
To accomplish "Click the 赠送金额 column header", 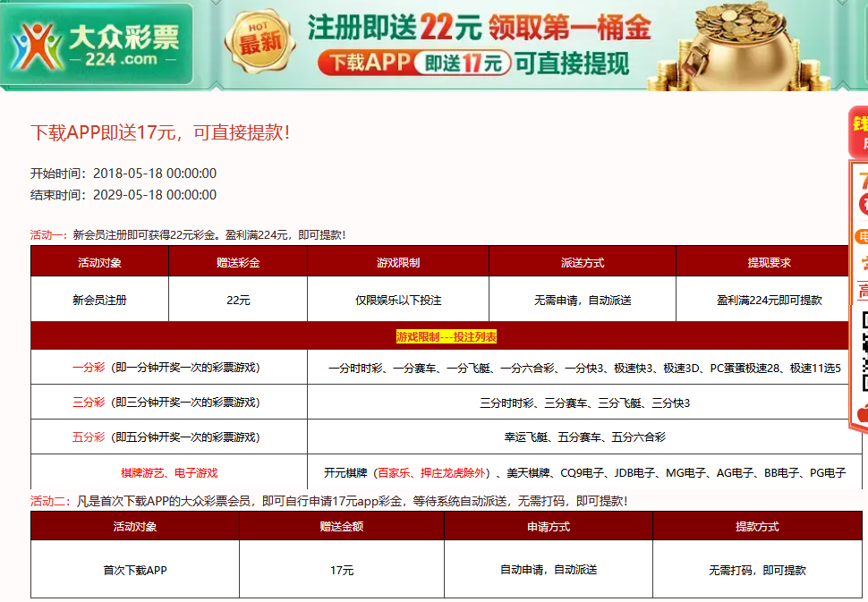I will click(x=342, y=526).
